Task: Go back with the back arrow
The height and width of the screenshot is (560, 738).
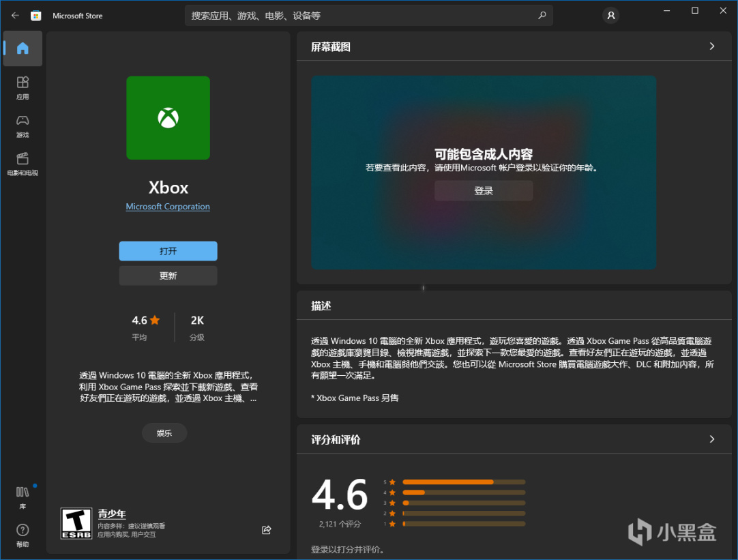Action: point(15,16)
